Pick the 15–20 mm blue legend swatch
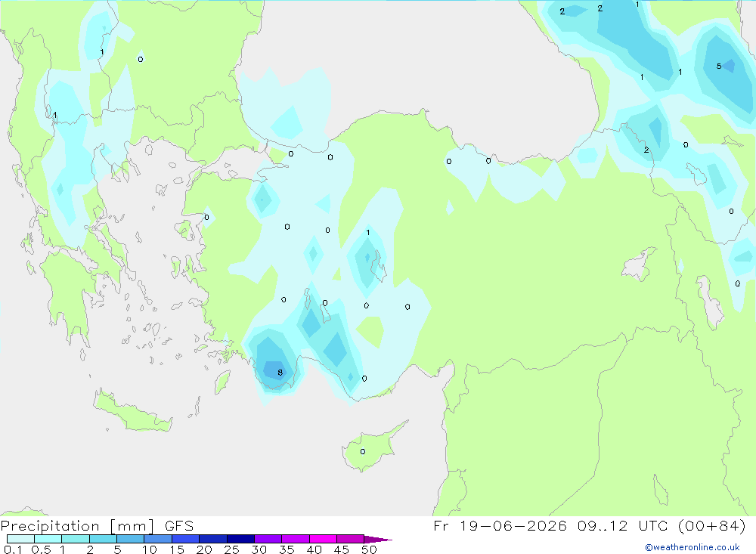 coord(185,539)
